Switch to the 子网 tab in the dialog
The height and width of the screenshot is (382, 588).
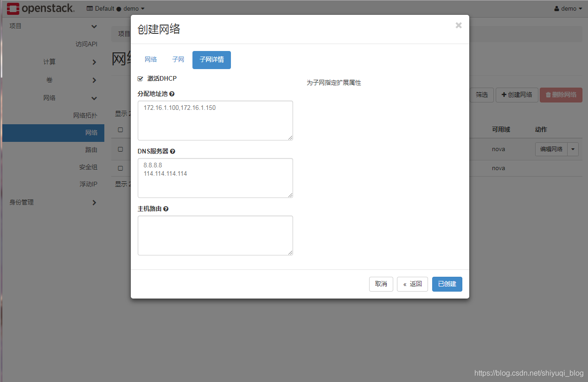[178, 59]
